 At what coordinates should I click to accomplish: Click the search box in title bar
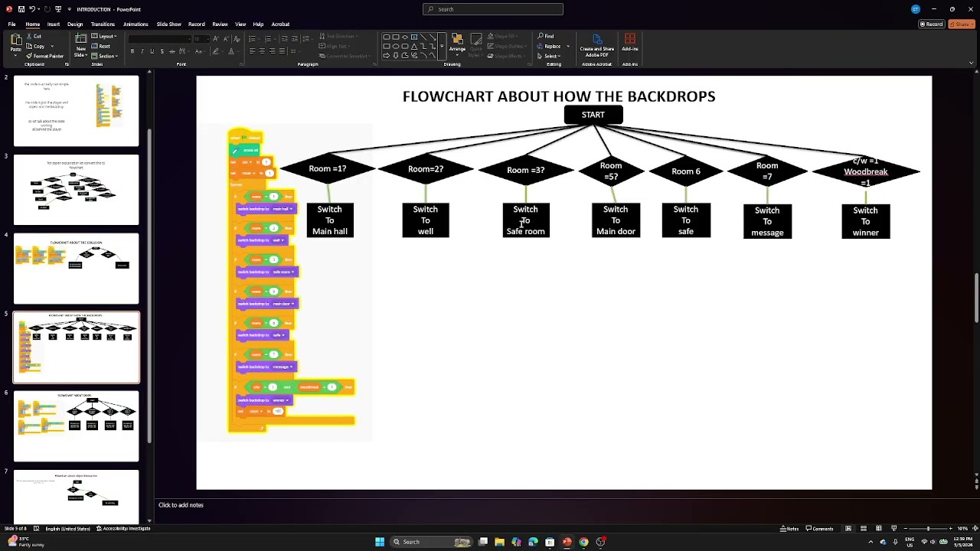point(493,9)
